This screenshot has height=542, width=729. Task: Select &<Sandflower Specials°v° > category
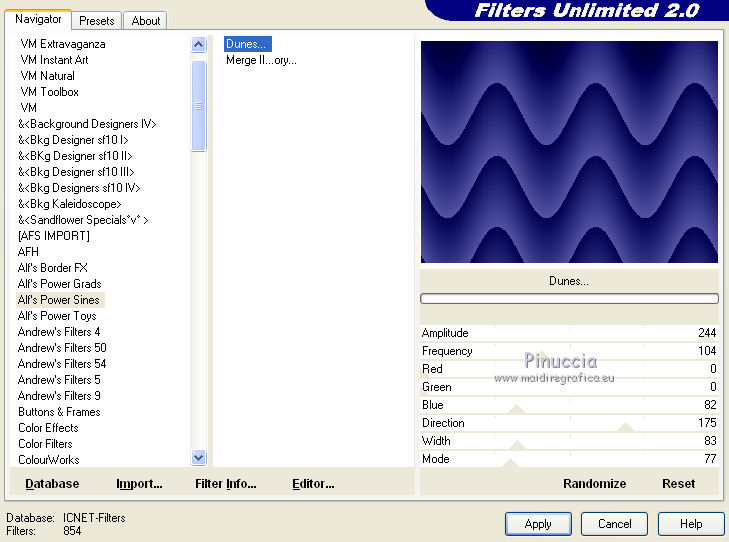(x=83, y=220)
